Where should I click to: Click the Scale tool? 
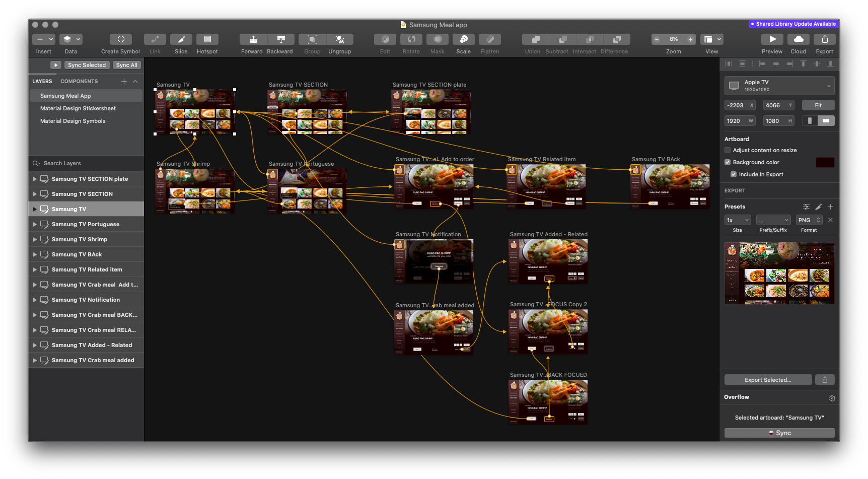click(464, 39)
